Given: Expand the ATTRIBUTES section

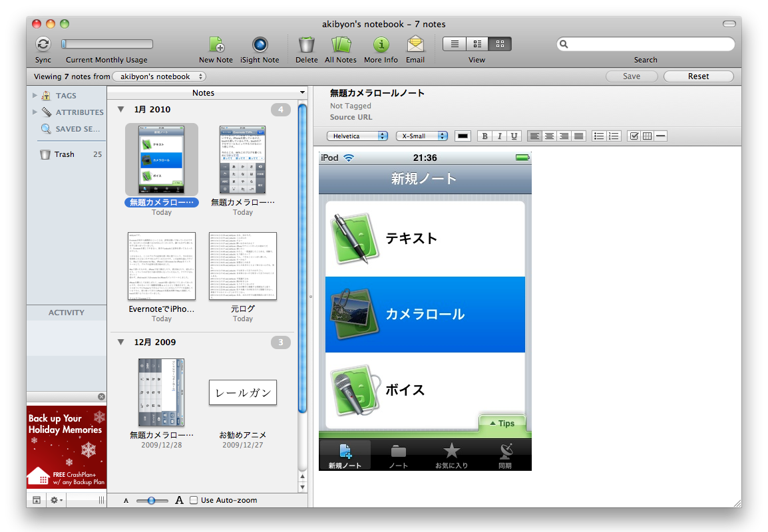Looking at the screenshot, I should point(35,112).
